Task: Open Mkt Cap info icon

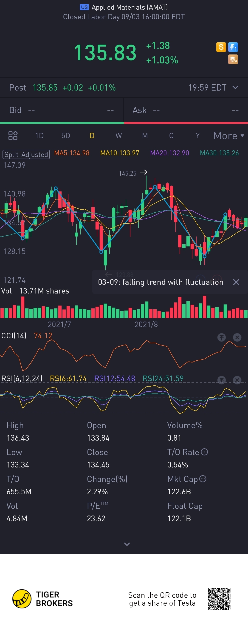Action: (203, 479)
